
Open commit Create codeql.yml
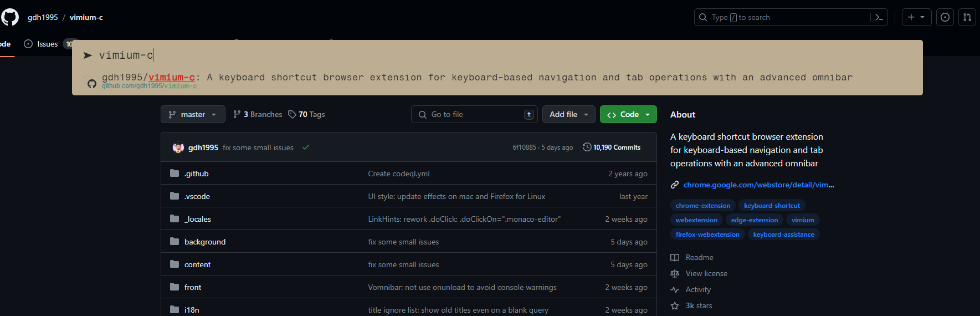point(399,174)
